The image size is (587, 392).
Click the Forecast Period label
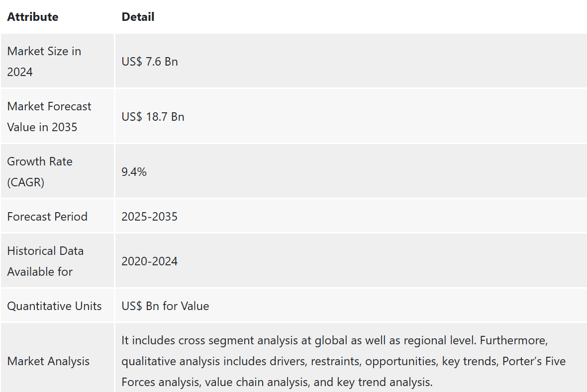pyautogui.click(x=47, y=217)
